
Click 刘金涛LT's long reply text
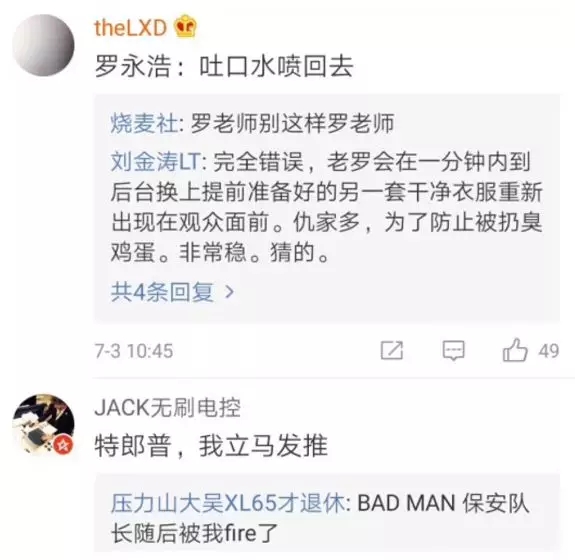point(327,207)
